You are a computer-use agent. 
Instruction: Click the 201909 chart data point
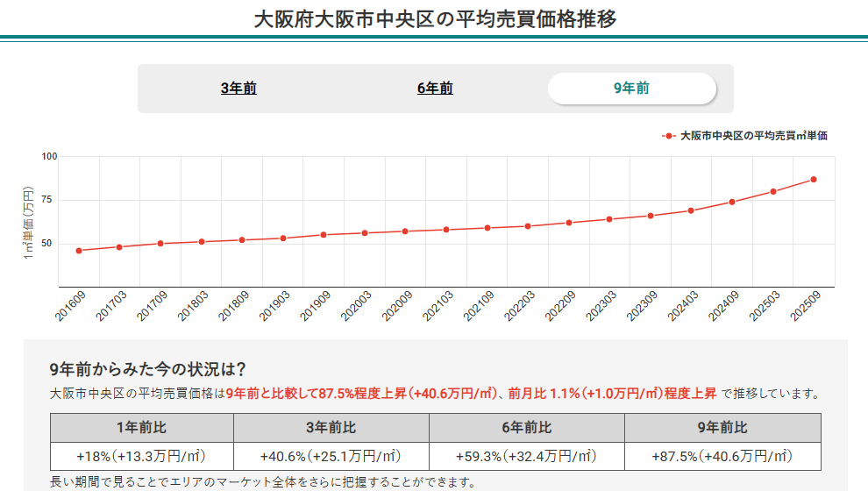point(324,235)
